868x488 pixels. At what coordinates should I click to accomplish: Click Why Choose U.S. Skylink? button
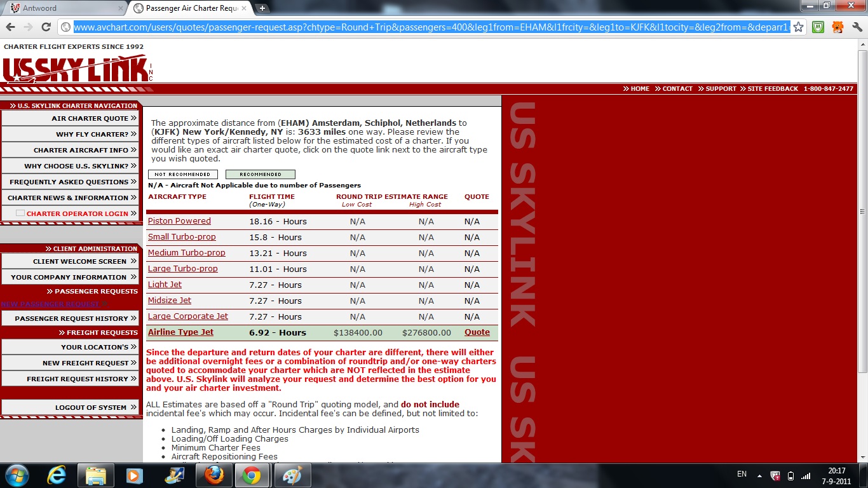coord(70,166)
